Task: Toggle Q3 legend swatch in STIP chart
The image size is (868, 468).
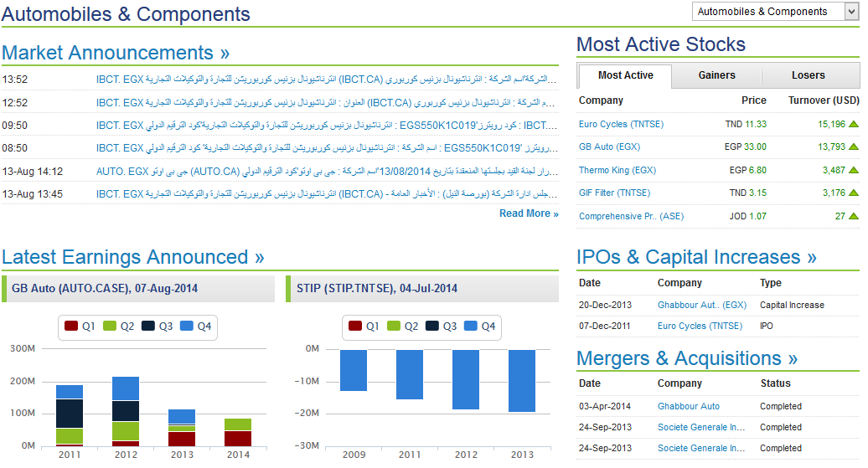Action: (x=431, y=326)
